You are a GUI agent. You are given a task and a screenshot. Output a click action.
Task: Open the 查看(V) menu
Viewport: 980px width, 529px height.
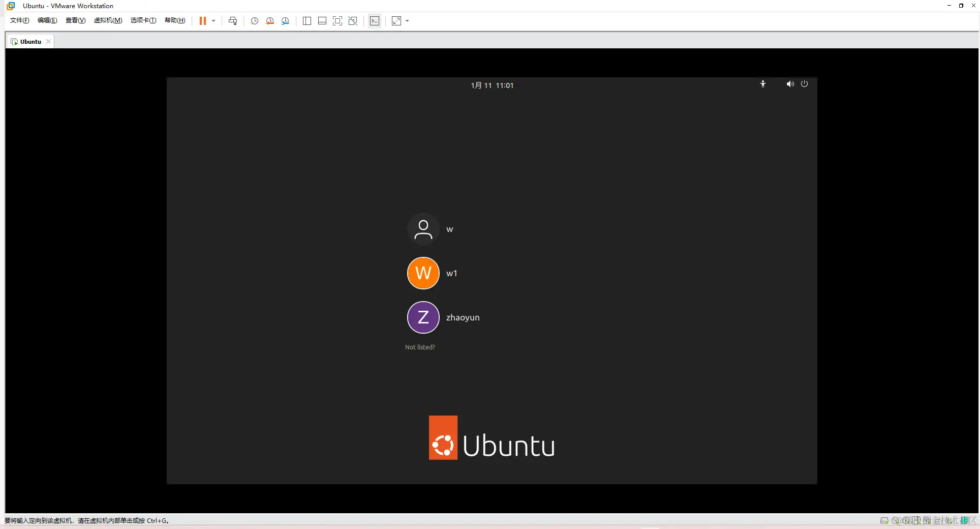(75, 20)
